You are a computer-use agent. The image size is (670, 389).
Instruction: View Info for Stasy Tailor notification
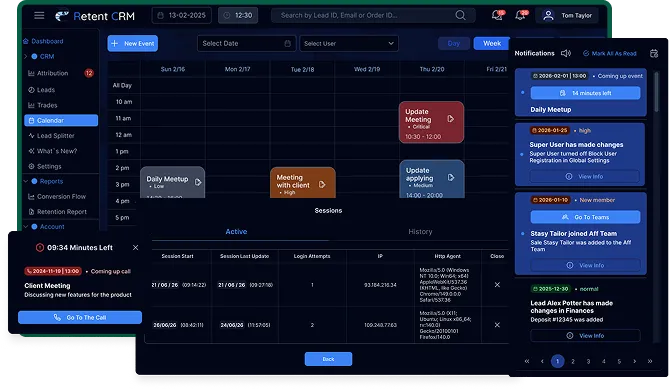pyautogui.click(x=585, y=265)
